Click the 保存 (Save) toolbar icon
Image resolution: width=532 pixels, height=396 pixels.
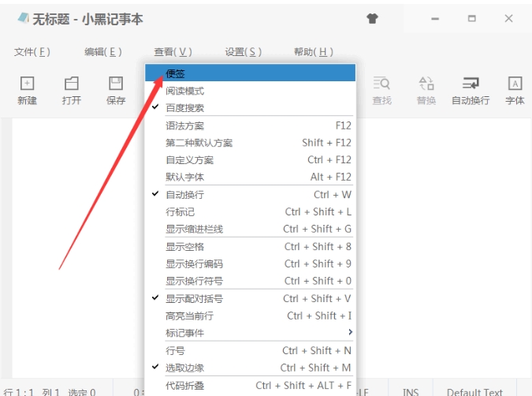(x=116, y=90)
